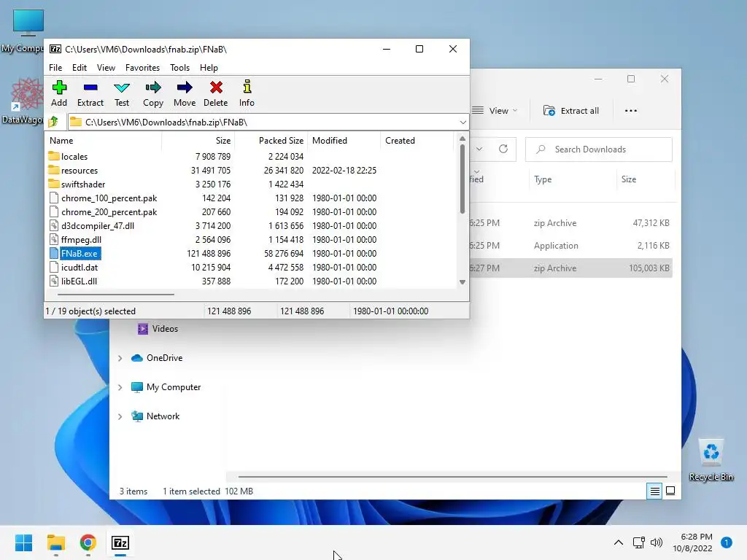Expand the My Computer tree node
747x560 pixels.
tap(120, 387)
